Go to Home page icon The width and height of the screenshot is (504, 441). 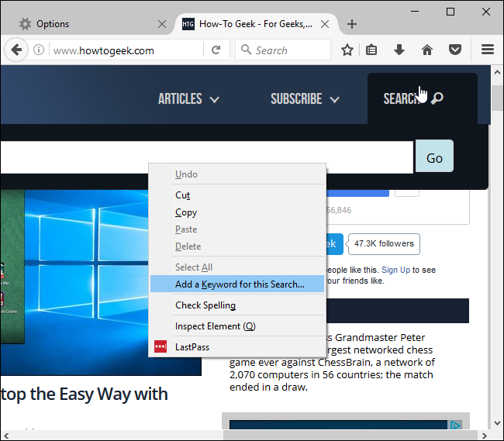(427, 50)
